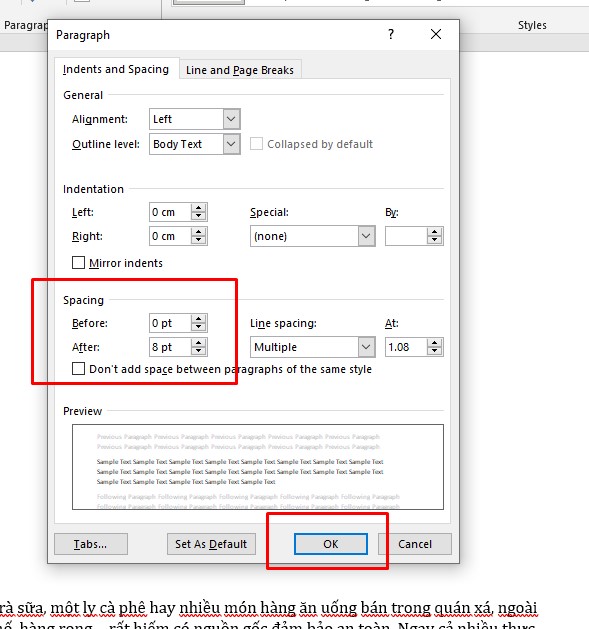Increase the line spacing At value

pos(434,343)
